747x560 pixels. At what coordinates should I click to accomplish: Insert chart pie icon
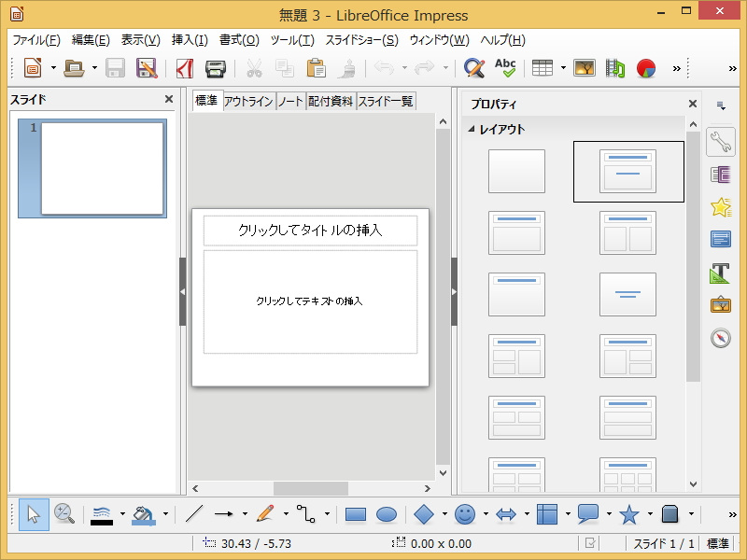[646, 68]
